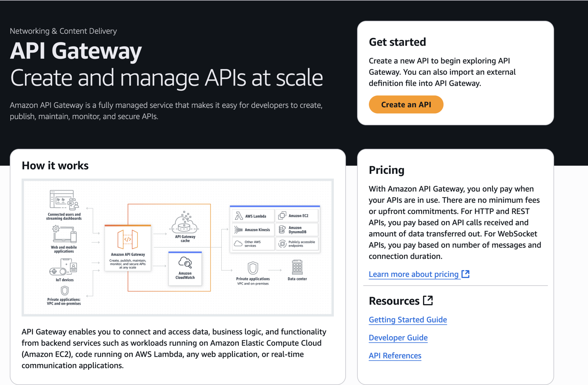Click external link icon next to Resources
Image resolution: width=588 pixels, height=385 pixels.
click(x=428, y=300)
